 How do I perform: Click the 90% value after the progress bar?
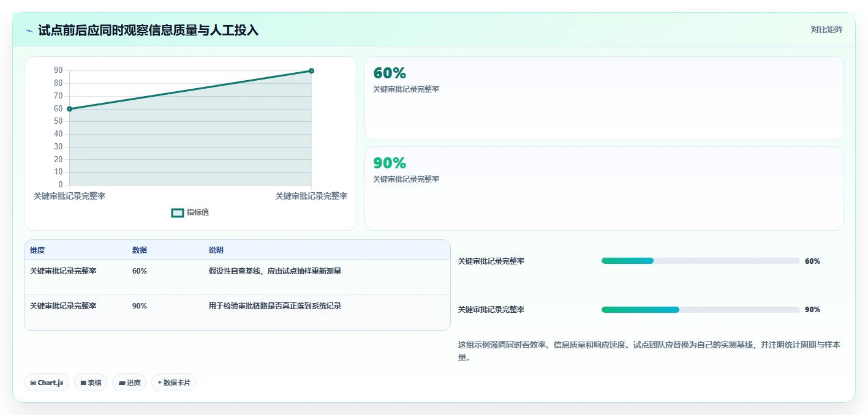(x=812, y=310)
